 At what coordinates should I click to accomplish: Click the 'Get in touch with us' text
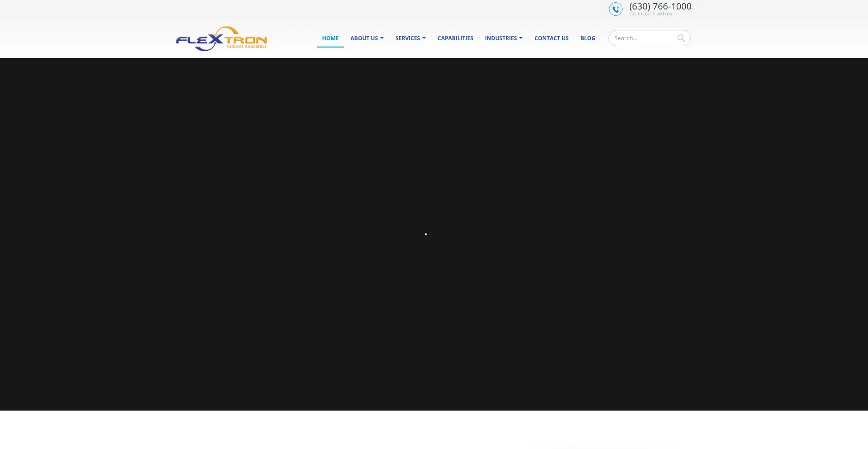[651, 14]
